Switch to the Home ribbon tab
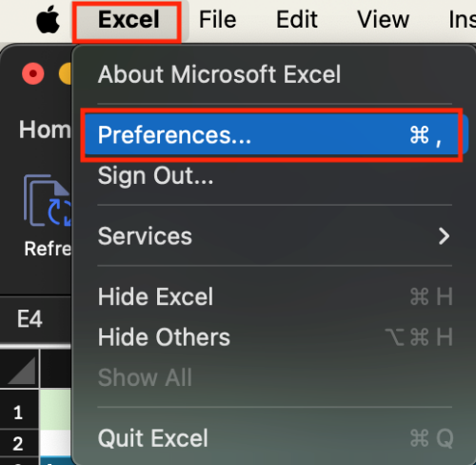This screenshot has width=476, height=465. point(45,130)
